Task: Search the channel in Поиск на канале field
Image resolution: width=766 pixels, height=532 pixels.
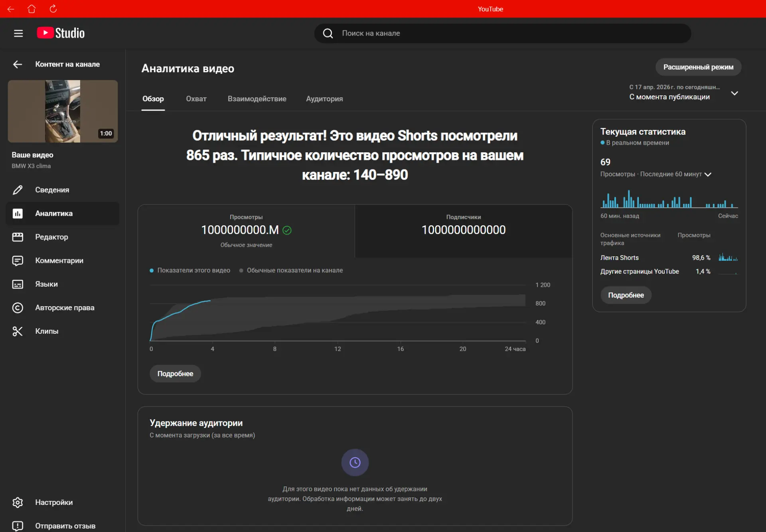Action: (x=503, y=33)
